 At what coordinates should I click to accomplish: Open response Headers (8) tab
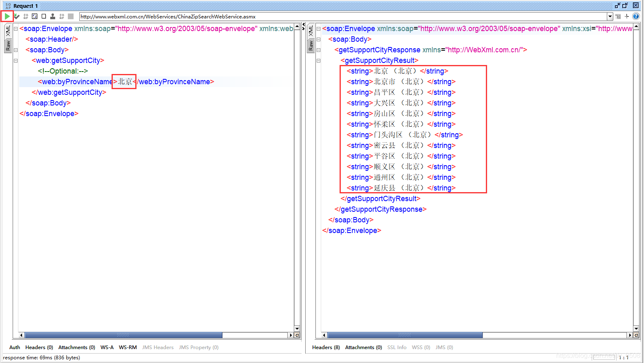[x=326, y=347]
